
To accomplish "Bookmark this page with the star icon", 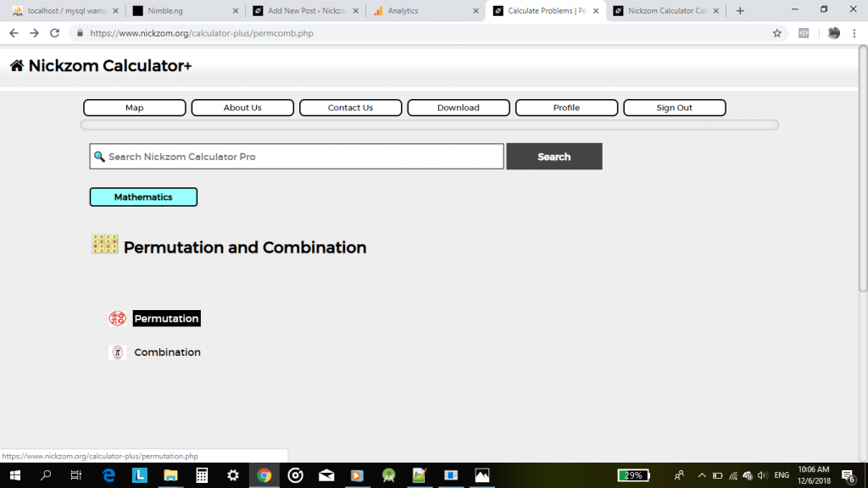I will coord(777,33).
